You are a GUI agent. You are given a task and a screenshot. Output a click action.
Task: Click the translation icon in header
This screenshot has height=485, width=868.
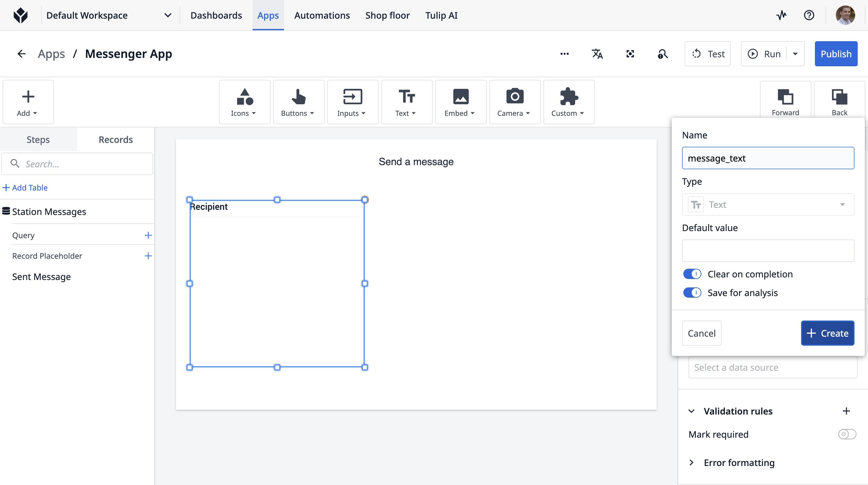[597, 54]
